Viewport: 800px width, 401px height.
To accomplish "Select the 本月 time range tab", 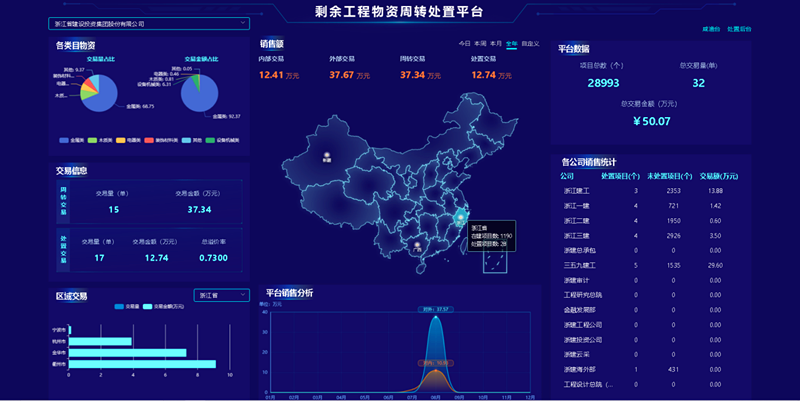I will 496,44.
